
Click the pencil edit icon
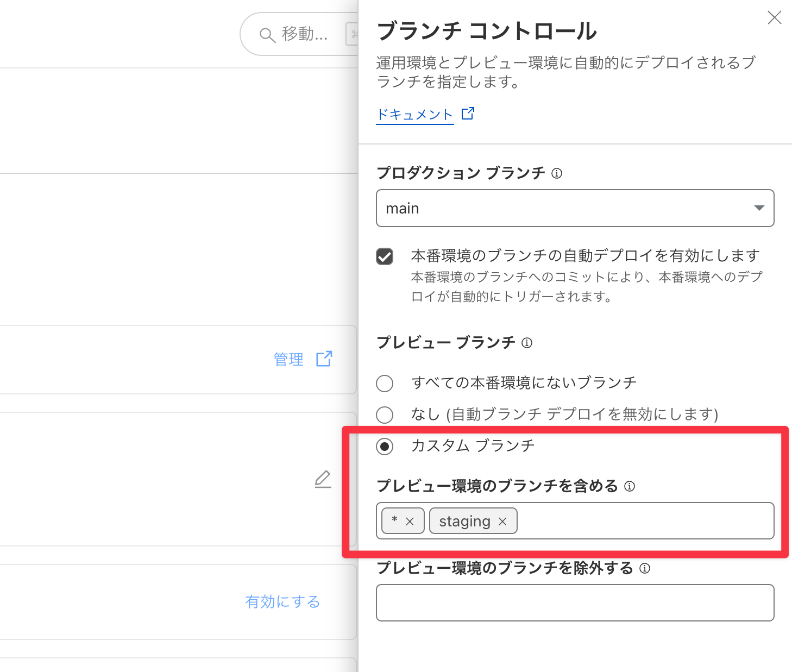[323, 479]
